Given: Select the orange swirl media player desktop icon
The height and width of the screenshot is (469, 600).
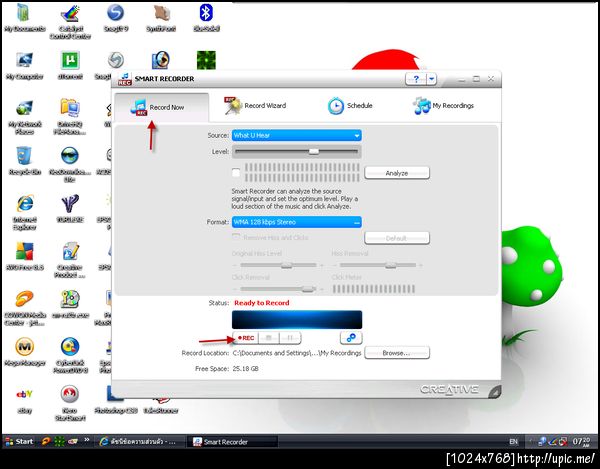Looking at the screenshot, I should click(x=24, y=308).
